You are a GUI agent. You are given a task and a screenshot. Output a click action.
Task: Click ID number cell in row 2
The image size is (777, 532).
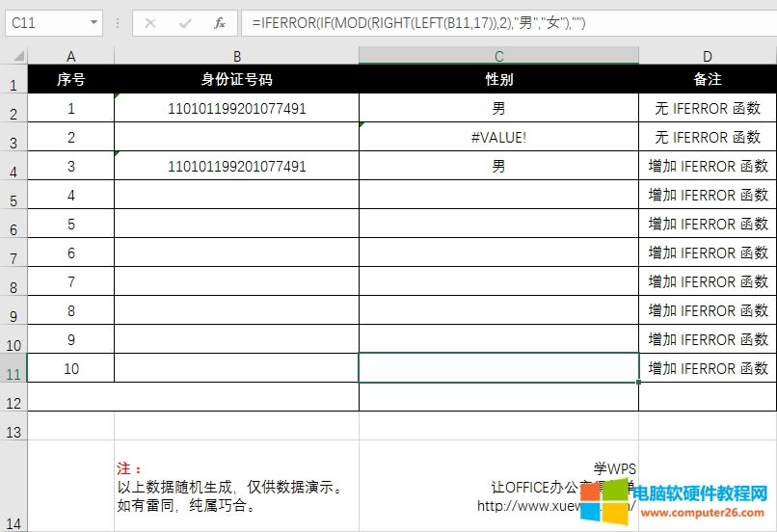(x=237, y=108)
